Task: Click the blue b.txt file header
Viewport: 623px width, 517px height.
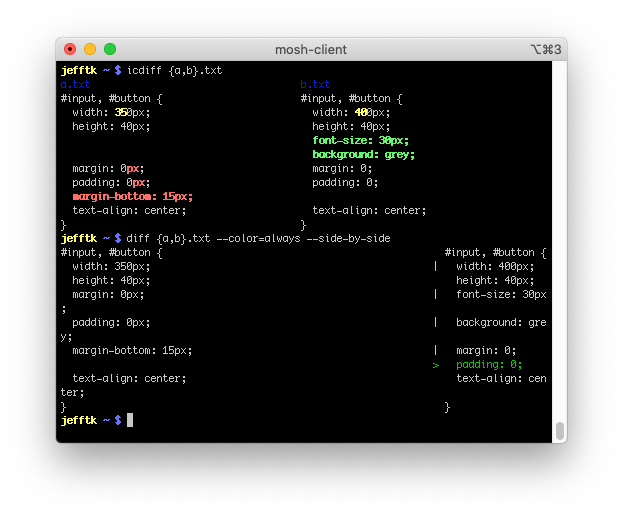Action: point(315,85)
